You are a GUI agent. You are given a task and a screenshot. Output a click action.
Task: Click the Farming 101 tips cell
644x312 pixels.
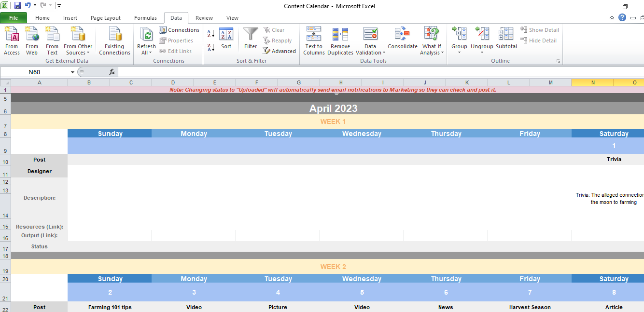[x=110, y=307]
